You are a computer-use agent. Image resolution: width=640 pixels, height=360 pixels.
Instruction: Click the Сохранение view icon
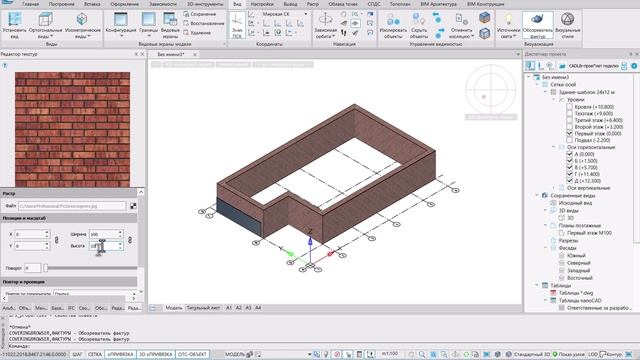coord(186,14)
